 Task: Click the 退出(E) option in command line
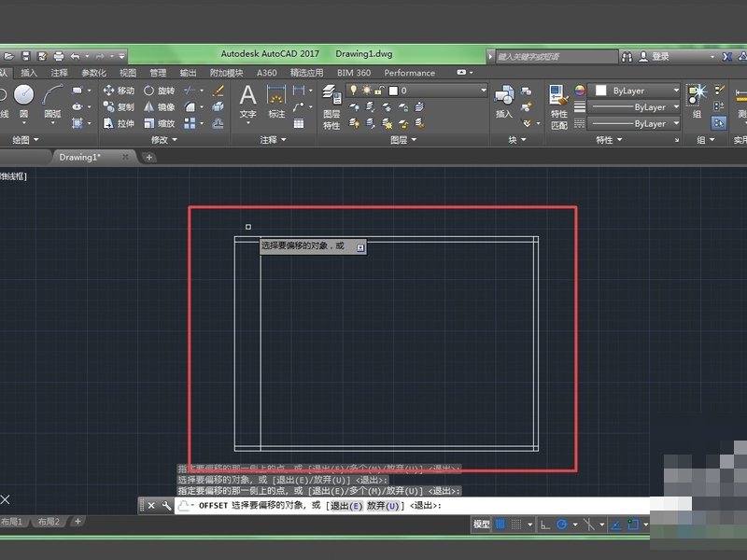pyautogui.click(x=346, y=506)
